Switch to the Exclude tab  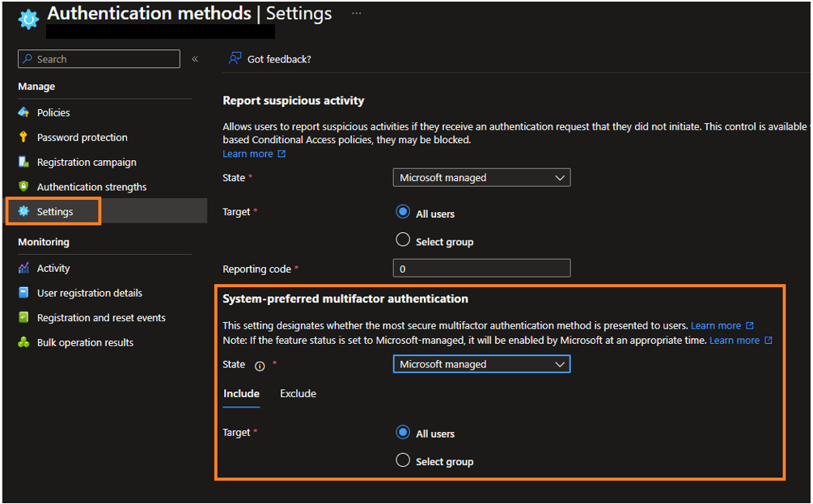click(299, 393)
